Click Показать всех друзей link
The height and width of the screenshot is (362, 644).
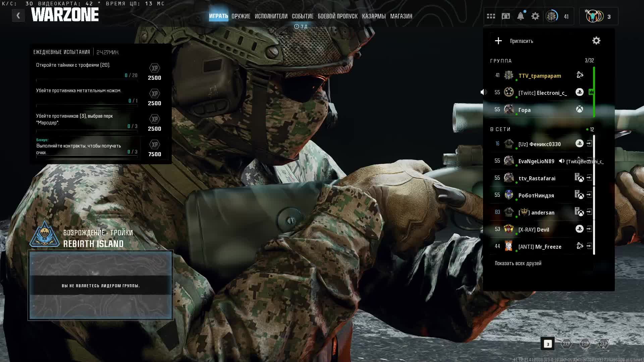click(518, 263)
